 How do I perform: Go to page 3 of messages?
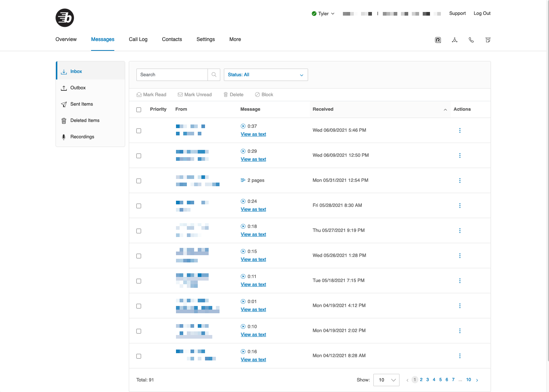pos(427,380)
